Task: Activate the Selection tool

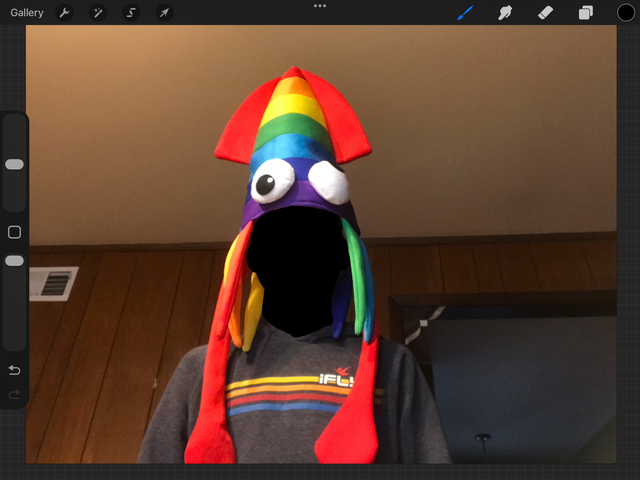Action: 131,13
